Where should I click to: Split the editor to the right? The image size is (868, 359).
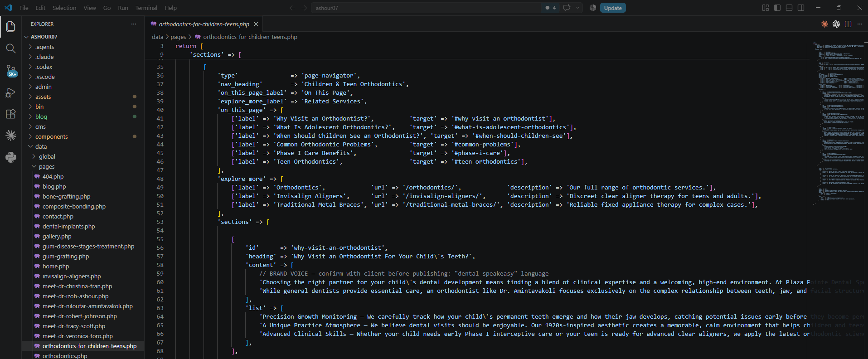tap(848, 24)
